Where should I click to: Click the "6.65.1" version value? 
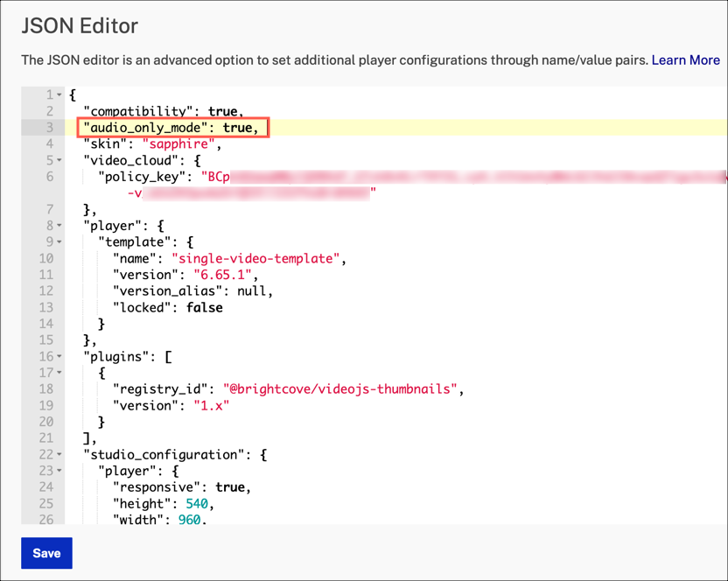point(222,275)
